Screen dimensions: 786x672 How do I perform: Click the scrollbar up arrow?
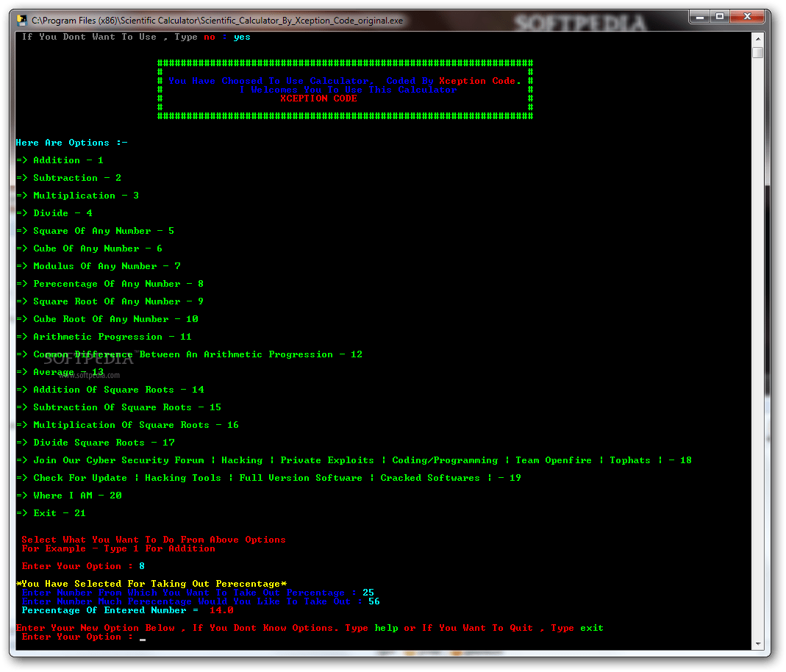[757, 38]
